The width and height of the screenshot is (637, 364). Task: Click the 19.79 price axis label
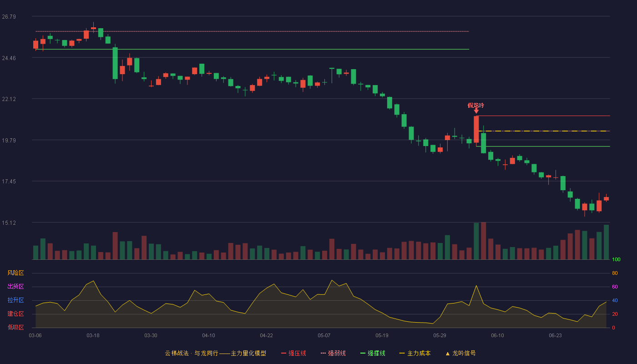[9, 140]
